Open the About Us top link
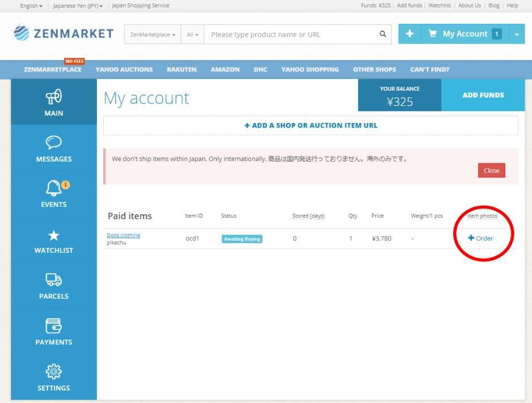 (x=469, y=6)
